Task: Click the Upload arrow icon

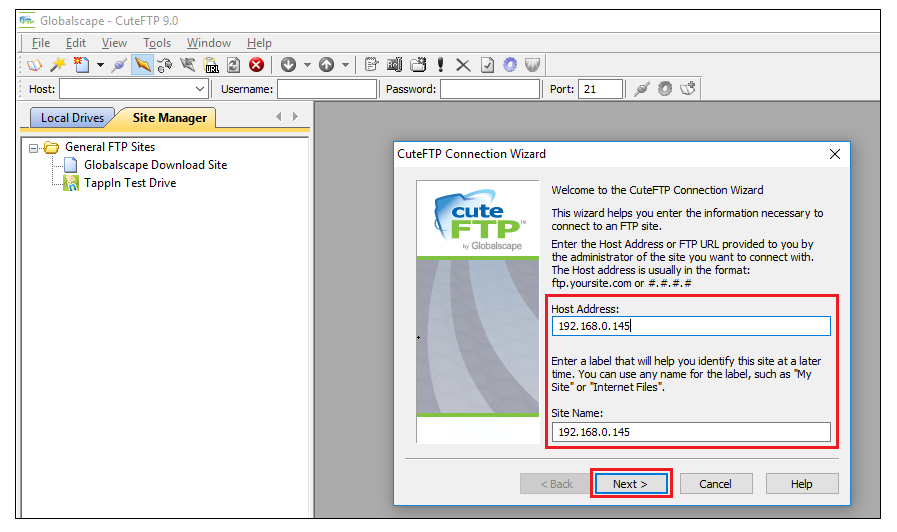Action: pyautogui.click(x=327, y=65)
